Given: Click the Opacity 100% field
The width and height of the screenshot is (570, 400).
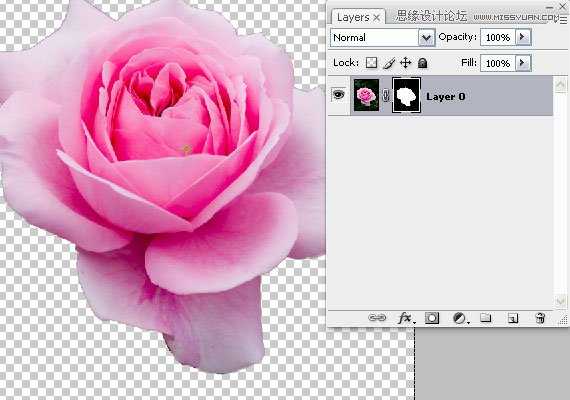Looking at the screenshot, I should (498, 37).
